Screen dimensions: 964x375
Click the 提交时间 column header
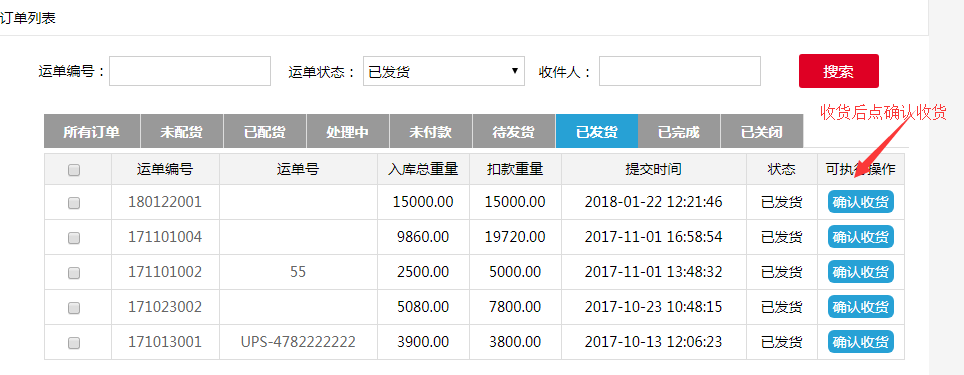[x=654, y=170]
